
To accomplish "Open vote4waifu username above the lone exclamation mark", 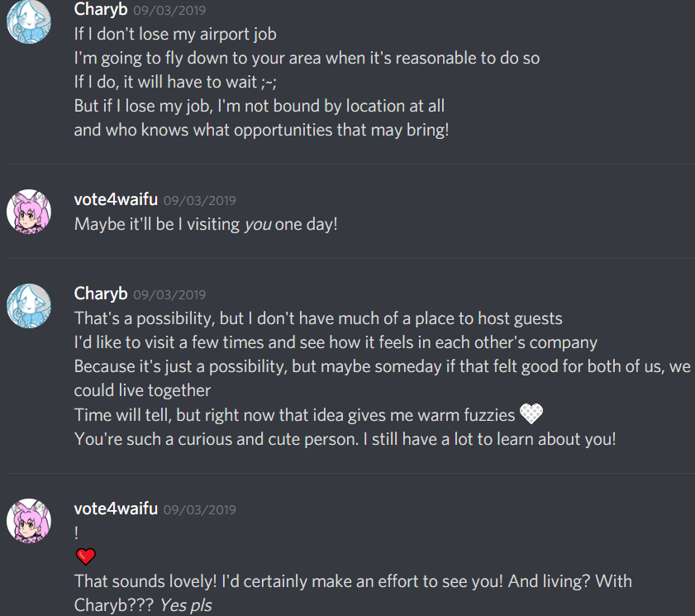I will pos(116,509).
